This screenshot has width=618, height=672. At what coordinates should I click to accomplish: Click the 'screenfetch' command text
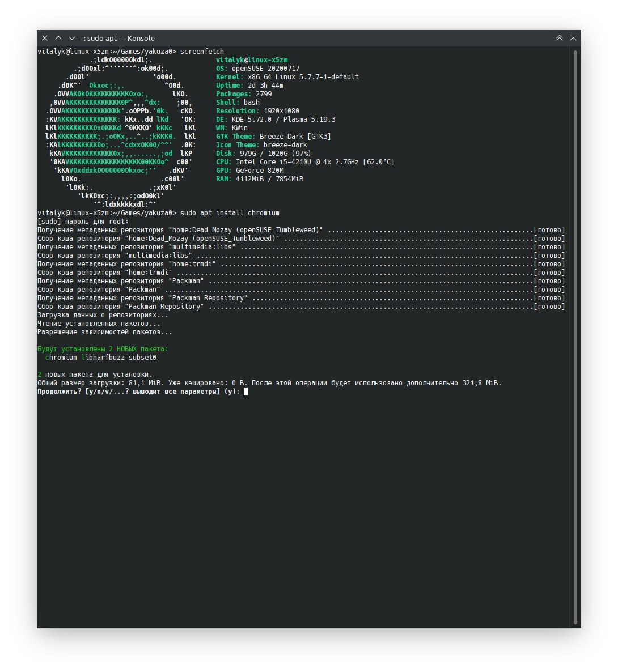[202, 52]
